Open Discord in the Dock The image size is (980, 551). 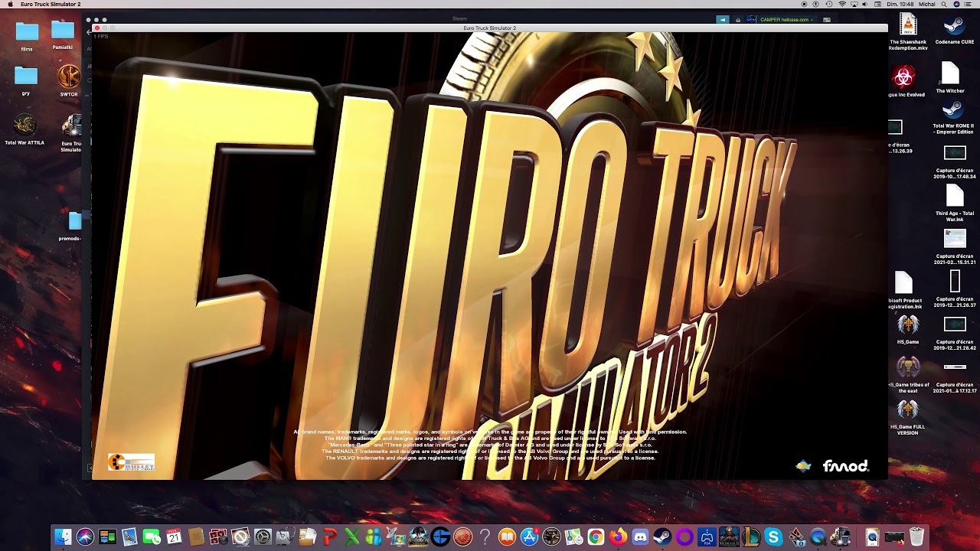[640, 537]
